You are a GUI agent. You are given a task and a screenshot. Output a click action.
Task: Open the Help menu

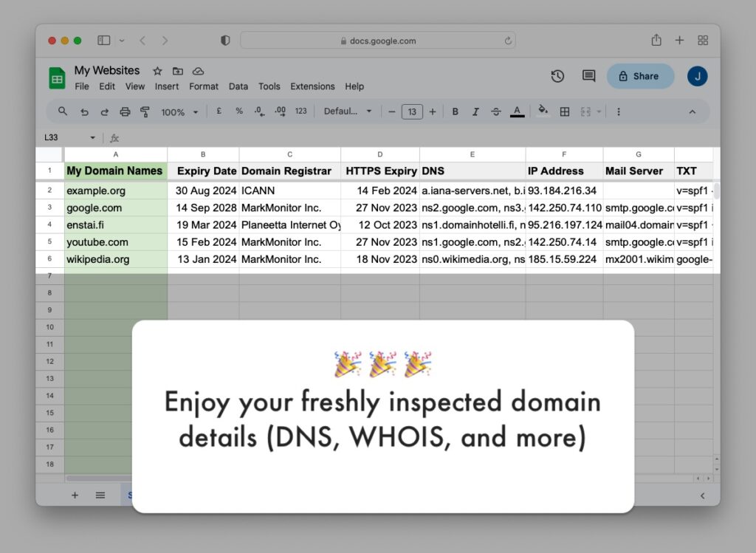point(354,86)
